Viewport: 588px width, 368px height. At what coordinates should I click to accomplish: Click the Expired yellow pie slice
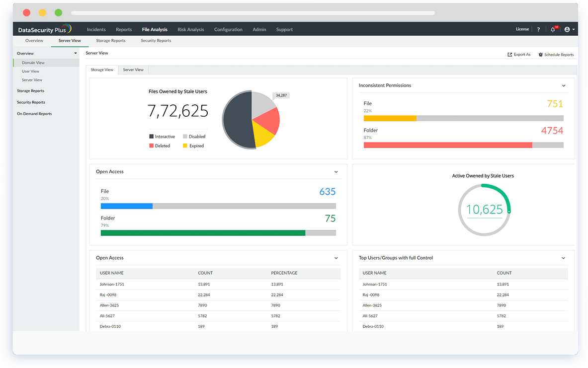tap(263, 134)
